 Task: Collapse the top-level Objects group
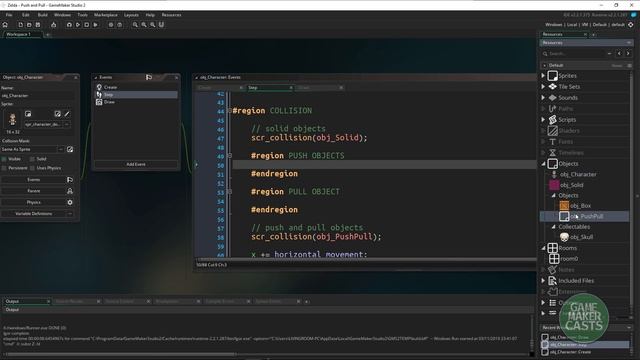(543, 164)
